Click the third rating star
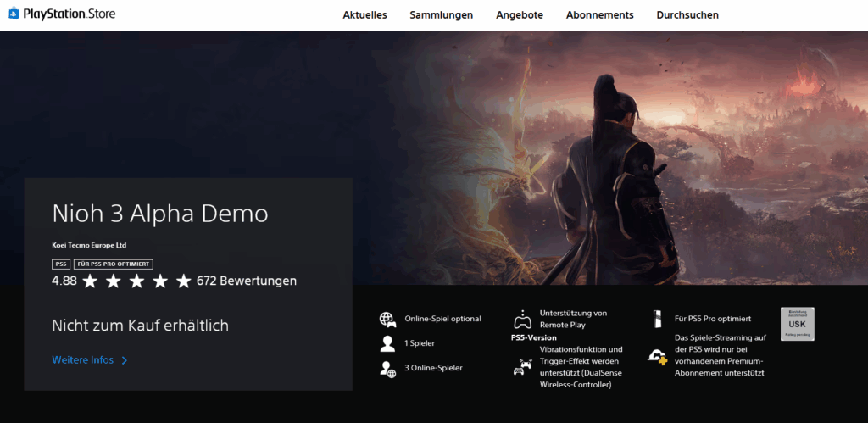868x423 pixels. 136,281
